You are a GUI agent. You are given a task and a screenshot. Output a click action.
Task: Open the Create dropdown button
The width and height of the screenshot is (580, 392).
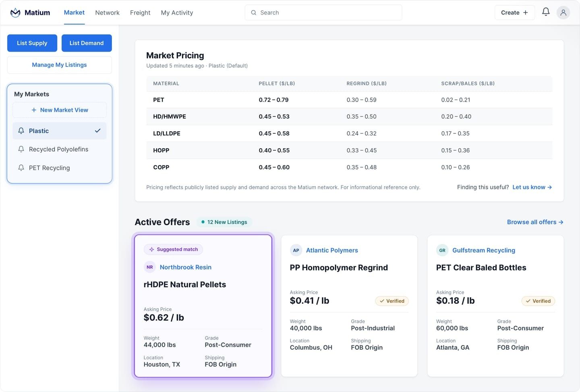point(514,12)
